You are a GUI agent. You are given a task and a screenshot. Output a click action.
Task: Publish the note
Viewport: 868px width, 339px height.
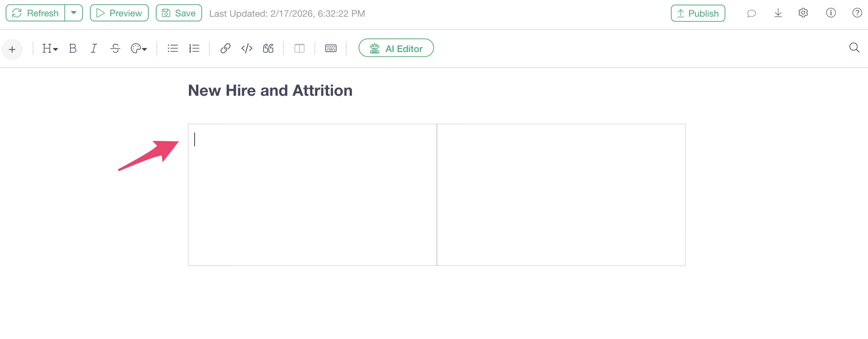(x=698, y=14)
